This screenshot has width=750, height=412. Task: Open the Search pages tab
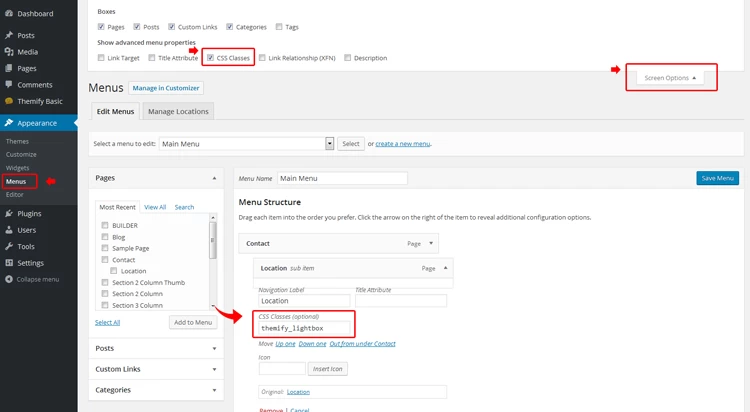point(184,207)
